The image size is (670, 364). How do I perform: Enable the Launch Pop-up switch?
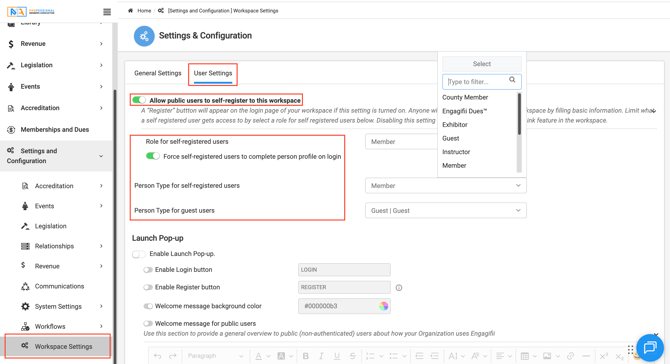139,254
